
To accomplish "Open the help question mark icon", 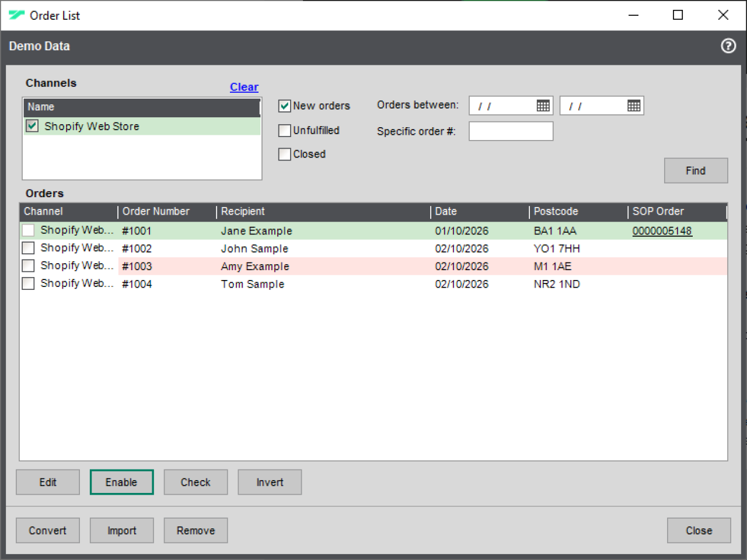I will (x=728, y=46).
